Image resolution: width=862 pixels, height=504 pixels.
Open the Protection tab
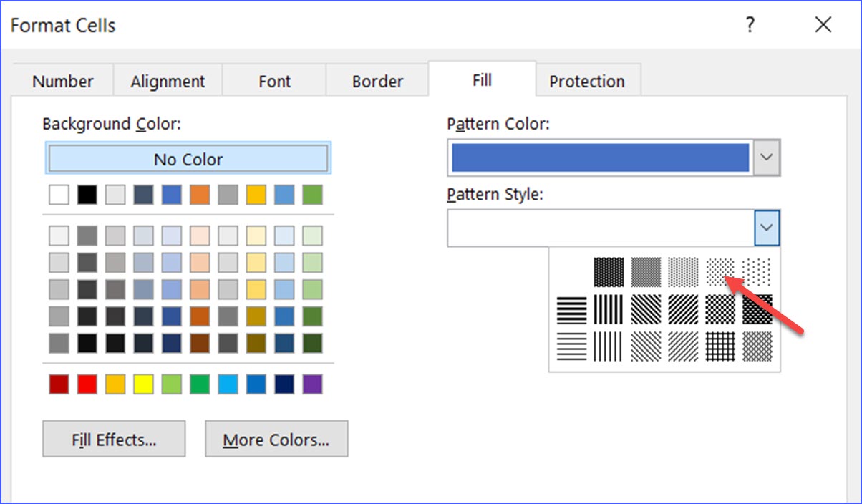pos(589,81)
